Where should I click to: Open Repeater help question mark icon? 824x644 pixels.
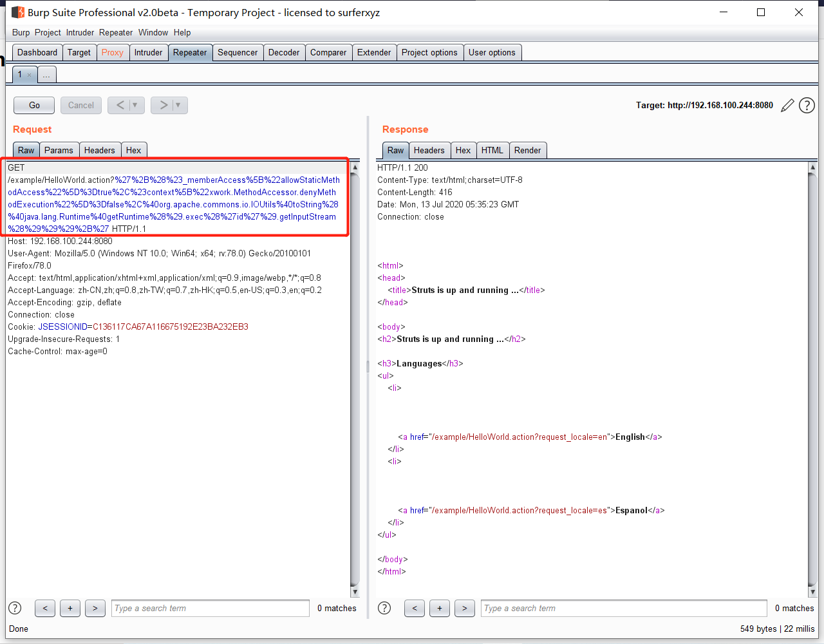tap(807, 106)
